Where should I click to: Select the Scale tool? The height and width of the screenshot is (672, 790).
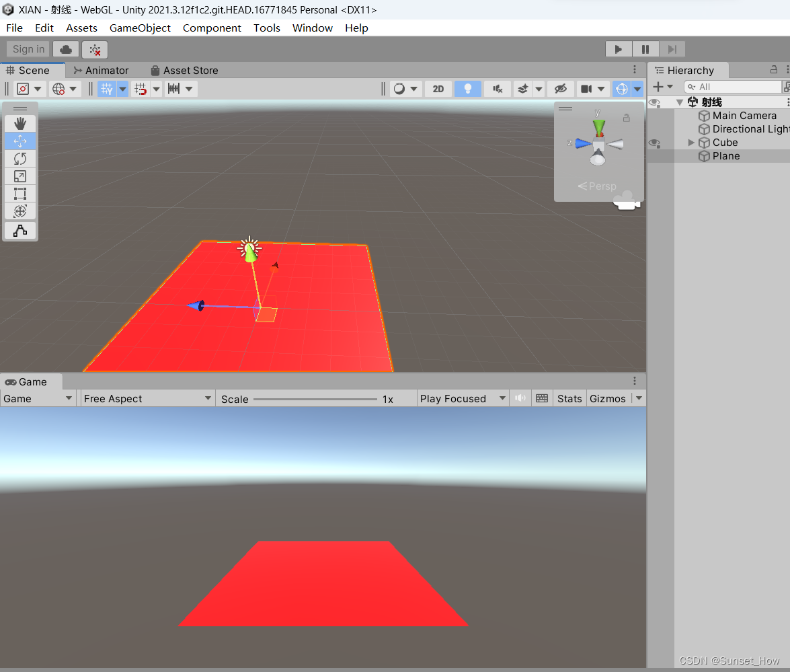[19, 176]
